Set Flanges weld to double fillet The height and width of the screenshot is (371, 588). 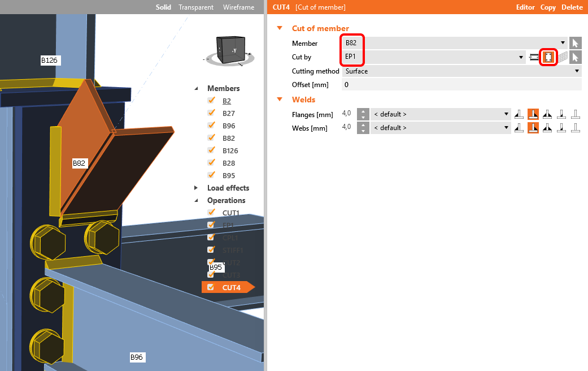(547, 114)
